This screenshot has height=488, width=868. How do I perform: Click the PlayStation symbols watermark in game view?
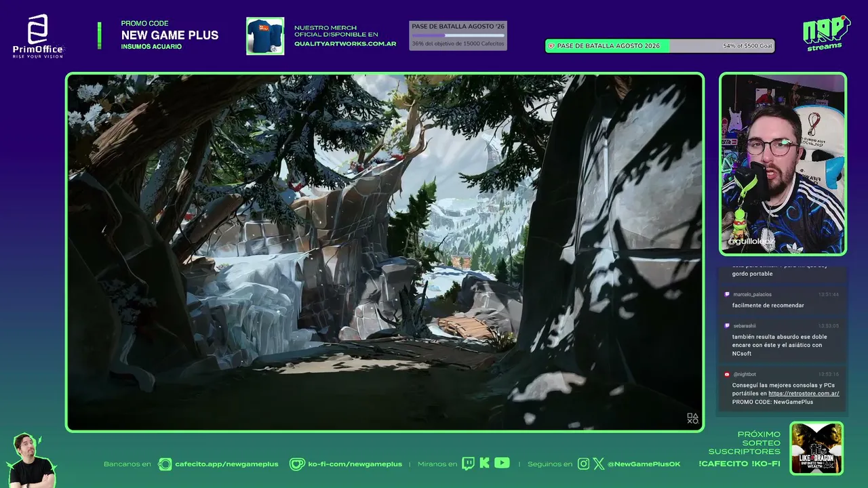(x=692, y=419)
